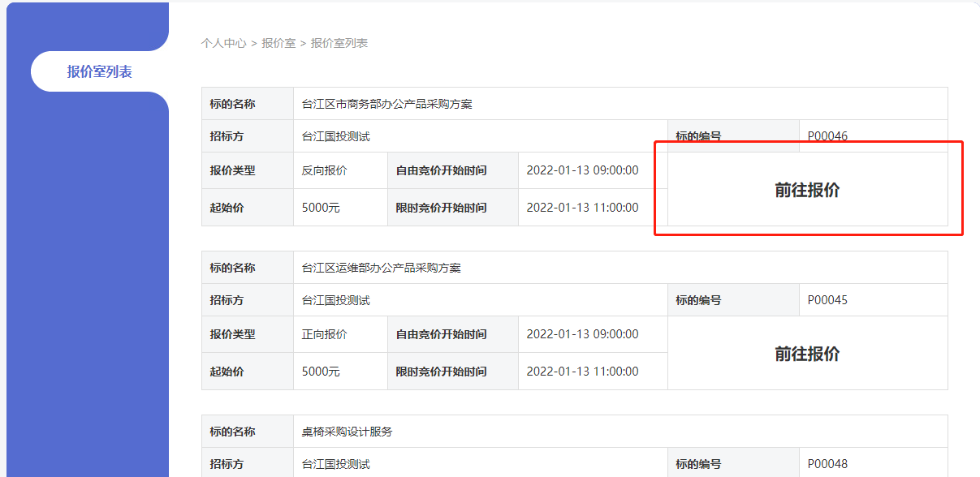The width and height of the screenshot is (980, 477).
Task: Click the 标的编号 label beside P00045
Action: pos(698,300)
